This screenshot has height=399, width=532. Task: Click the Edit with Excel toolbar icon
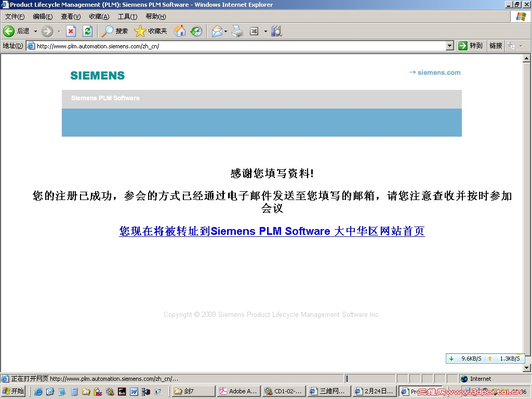click(254, 31)
